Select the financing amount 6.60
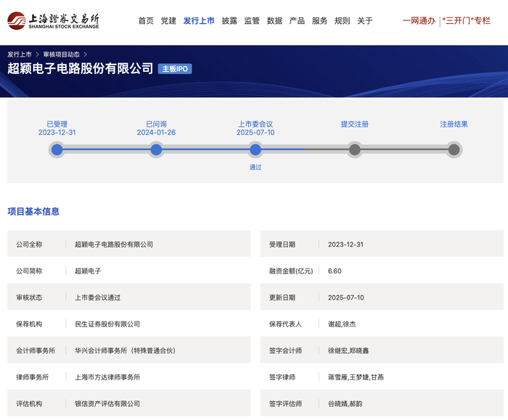508x420 pixels. tap(335, 271)
